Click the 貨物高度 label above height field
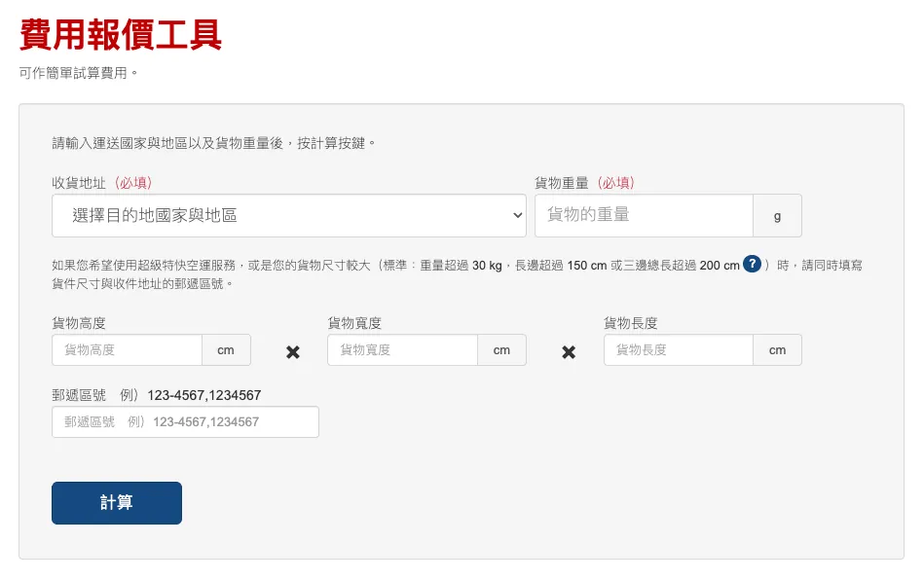Image resolution: width=924 pixels, height=580 pixels. [x=79, y=323]
